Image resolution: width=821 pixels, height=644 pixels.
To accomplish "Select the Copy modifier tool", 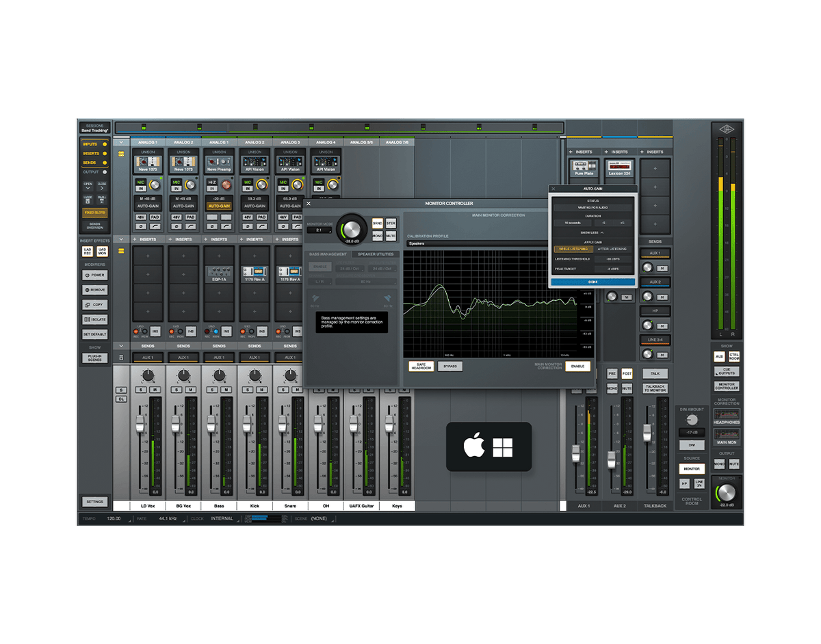I will pos(95,304).
